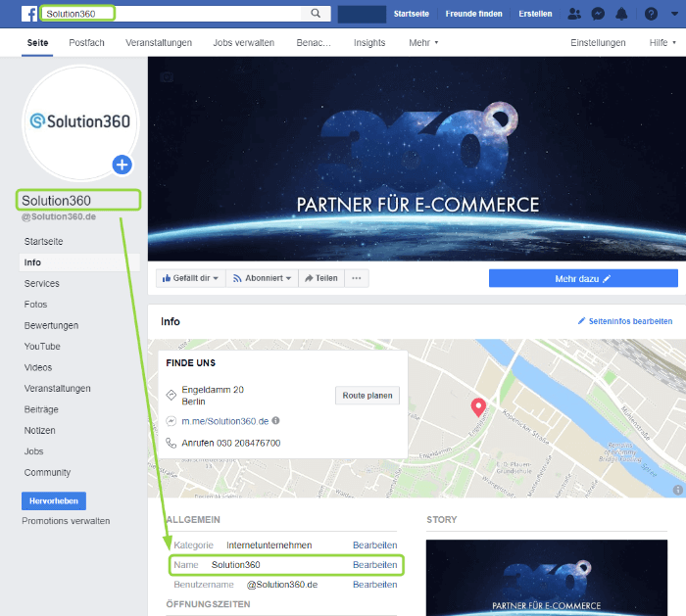
Task: Expand account dropdown arrow in top bar
Action: 674,14
